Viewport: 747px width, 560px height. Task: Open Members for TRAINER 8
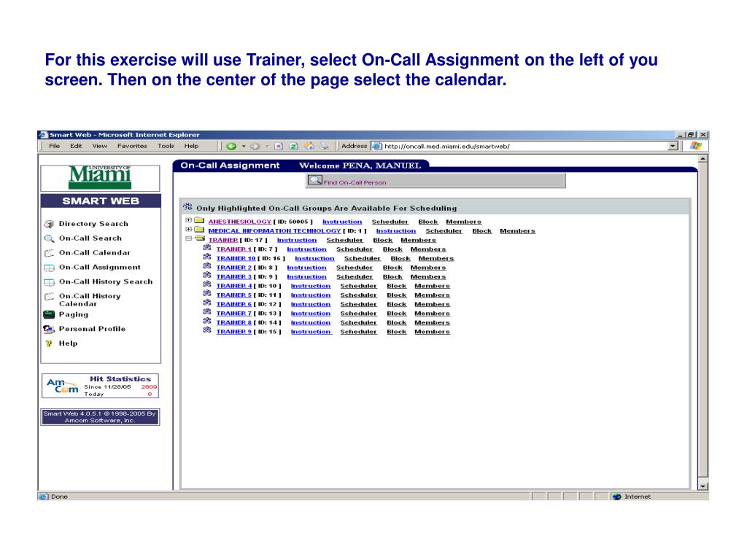coord(432,323)
